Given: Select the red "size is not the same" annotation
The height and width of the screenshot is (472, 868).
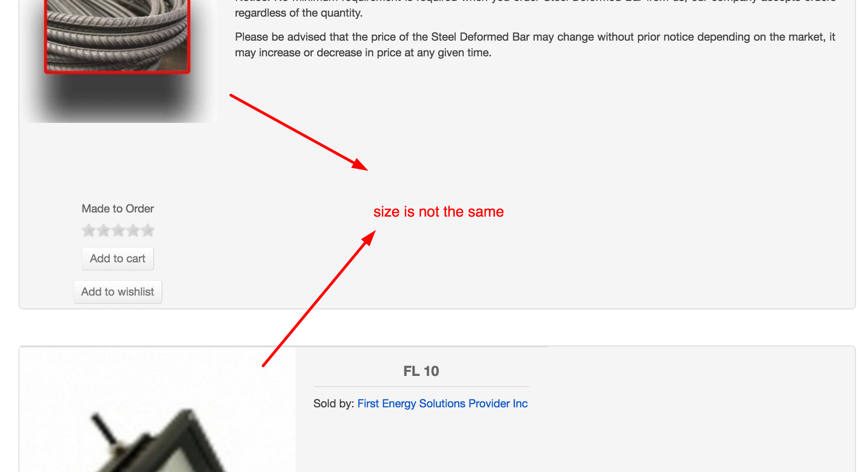Looking at the screenshot, I should [x=439, y=212].
